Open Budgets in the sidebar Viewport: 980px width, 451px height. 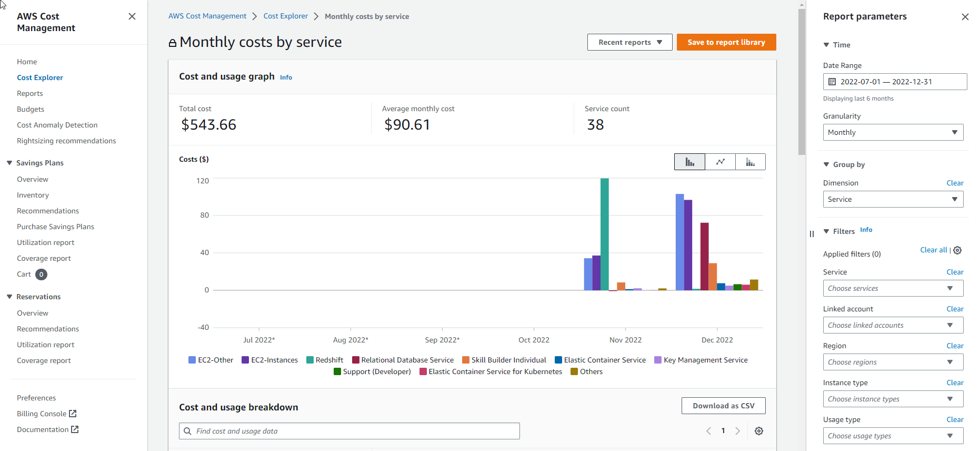[31, 109]
